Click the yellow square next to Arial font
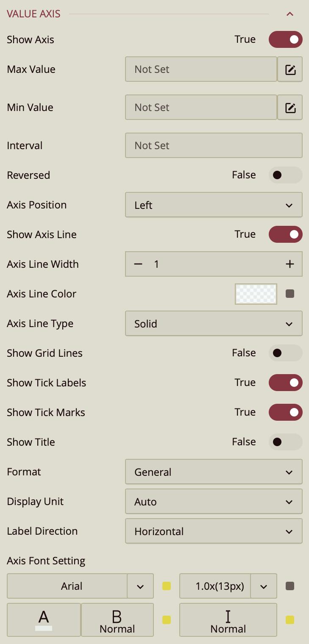Screen dimensions: 309x644 (167, 586)
